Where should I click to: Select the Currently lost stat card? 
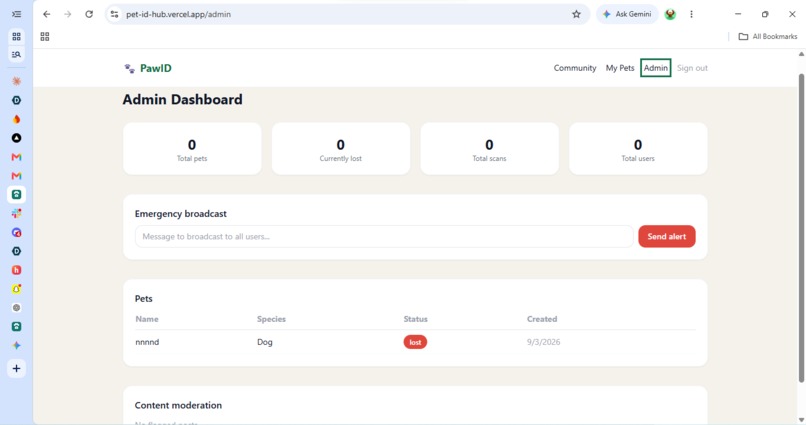[341, 149]
